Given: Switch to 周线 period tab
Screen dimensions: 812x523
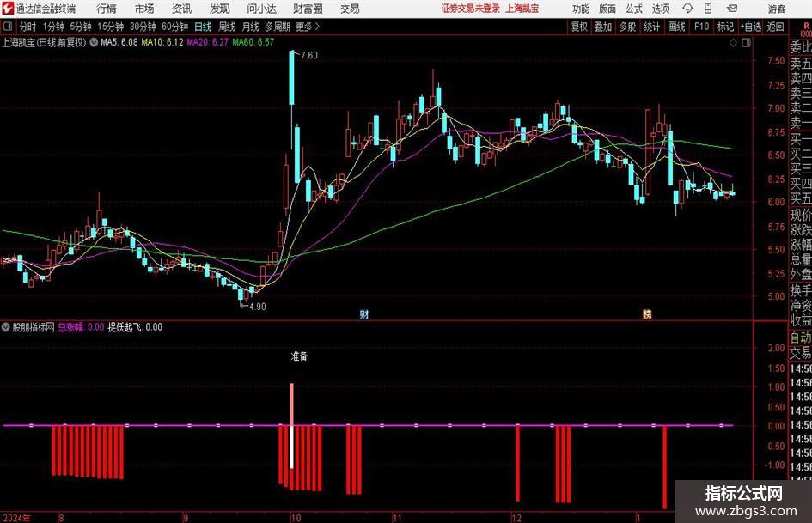Looking at the screenshot, I should point(227,27).
